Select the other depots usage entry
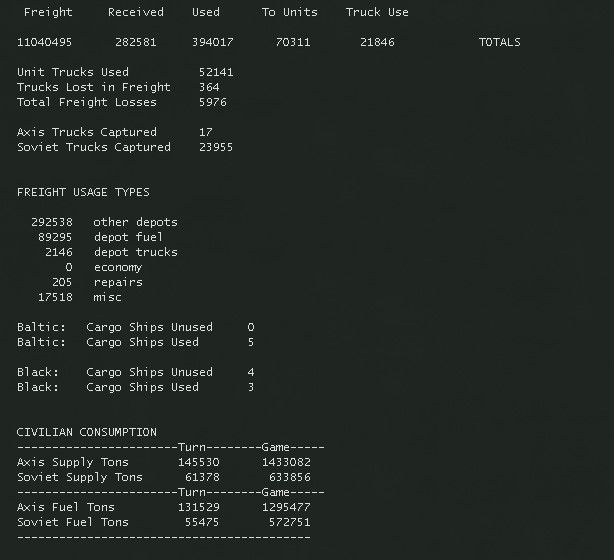Image resolution: width=614 pixels, height=560 pixels. coord(135,222)
